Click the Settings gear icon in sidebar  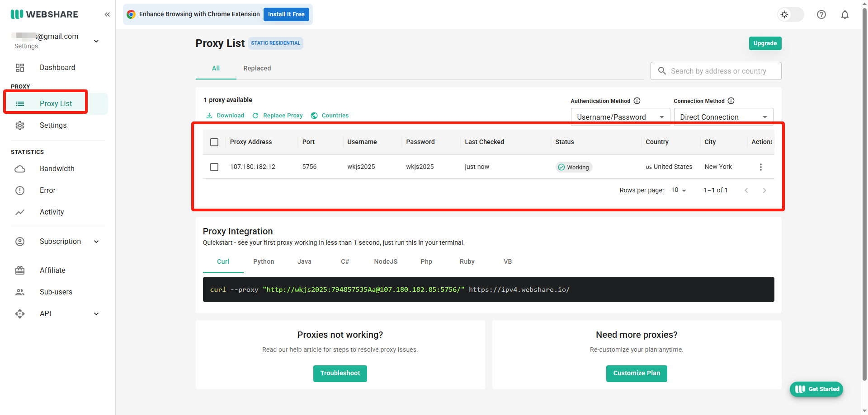click(x=20, y=126)
